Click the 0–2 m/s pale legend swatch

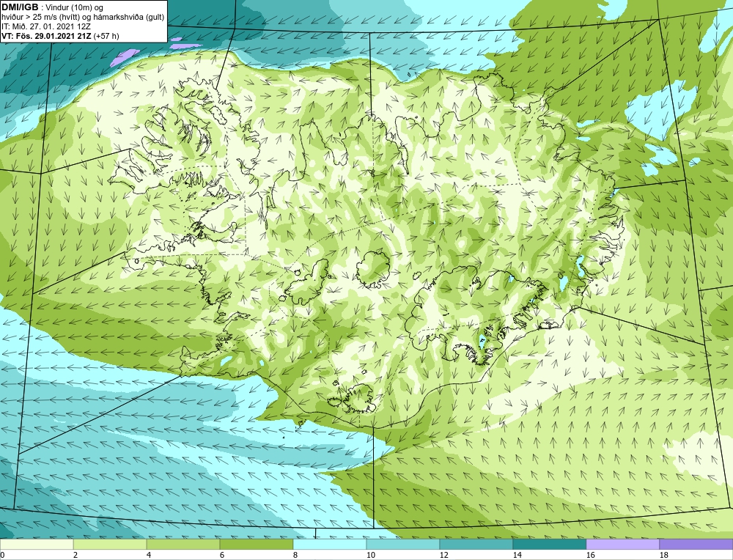click(x=37, y=544)
